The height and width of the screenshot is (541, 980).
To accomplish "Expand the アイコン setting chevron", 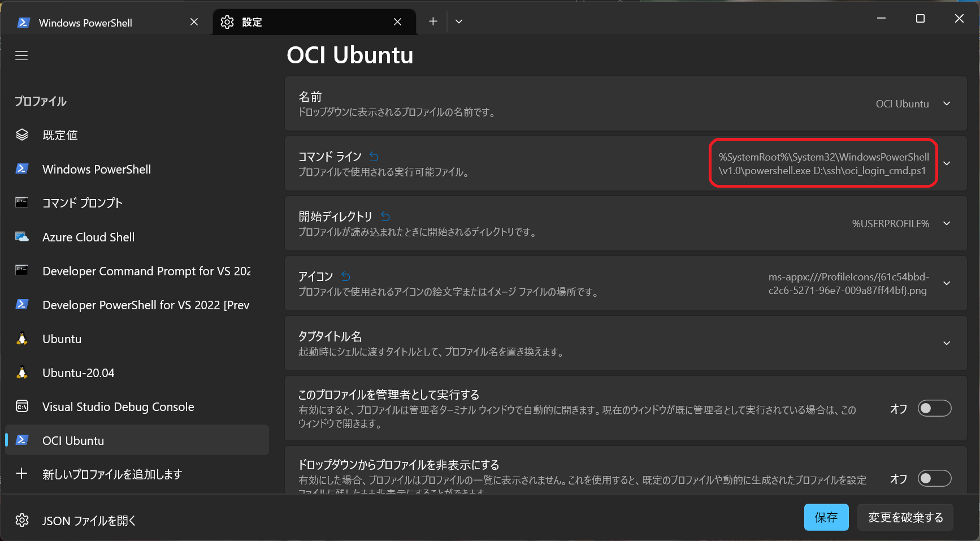I will click(x=947, y=283).
